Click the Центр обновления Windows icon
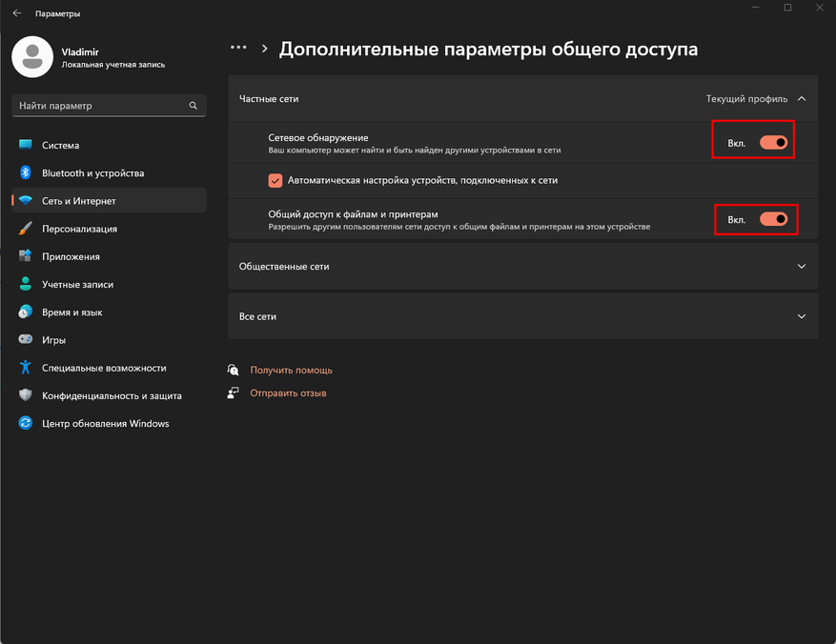Viewport: 836px width, 644px height. tap(25, 423)
